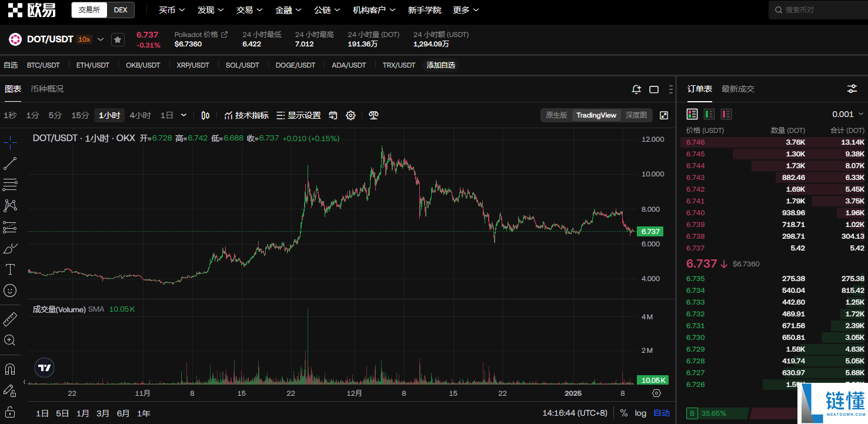Click 添加自选 link
The image size is (868, 424).
441,65
